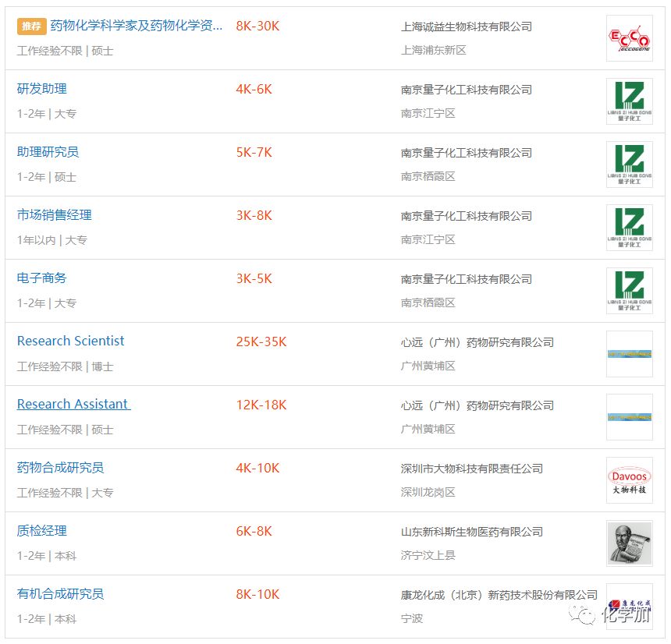671x644 pixels.
Task: Click the company logo in Research Assistant row
Action: coord(630,417)
